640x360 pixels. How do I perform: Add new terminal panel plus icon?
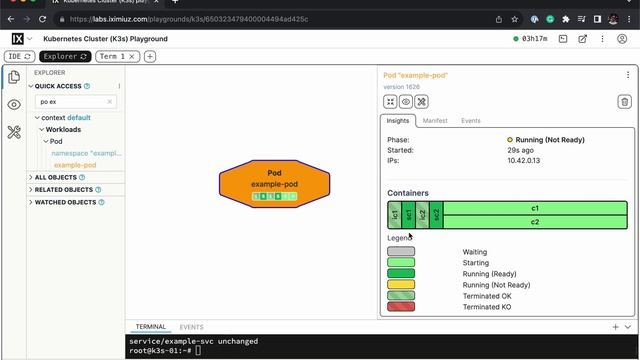pyautogui.click(x=616, y=327)
